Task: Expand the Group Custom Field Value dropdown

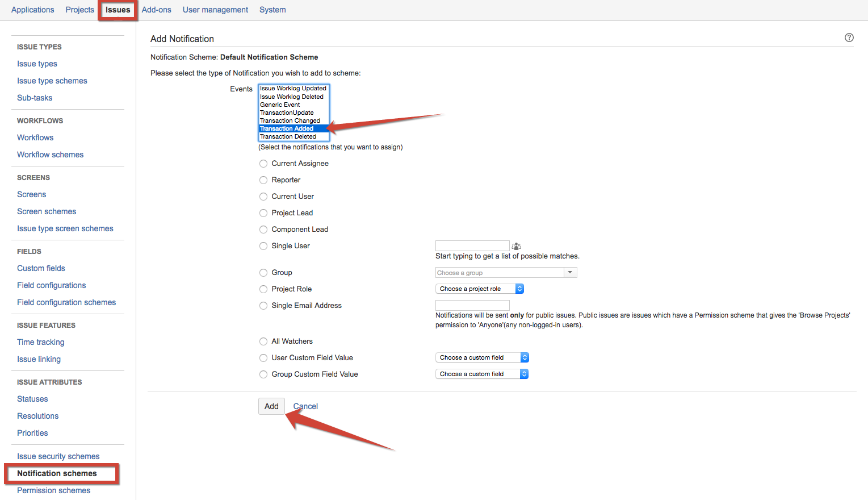Action: tap(482, 374)
